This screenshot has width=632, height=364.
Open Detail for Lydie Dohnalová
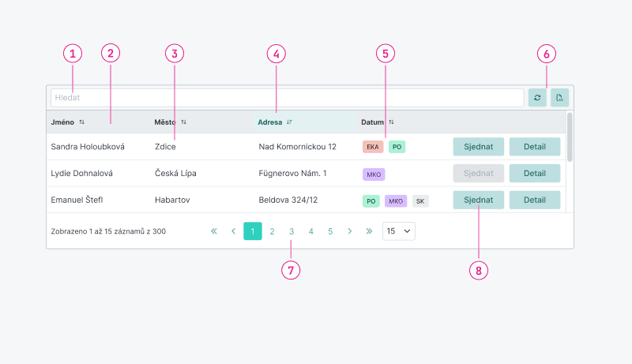(x=535, y=174)
